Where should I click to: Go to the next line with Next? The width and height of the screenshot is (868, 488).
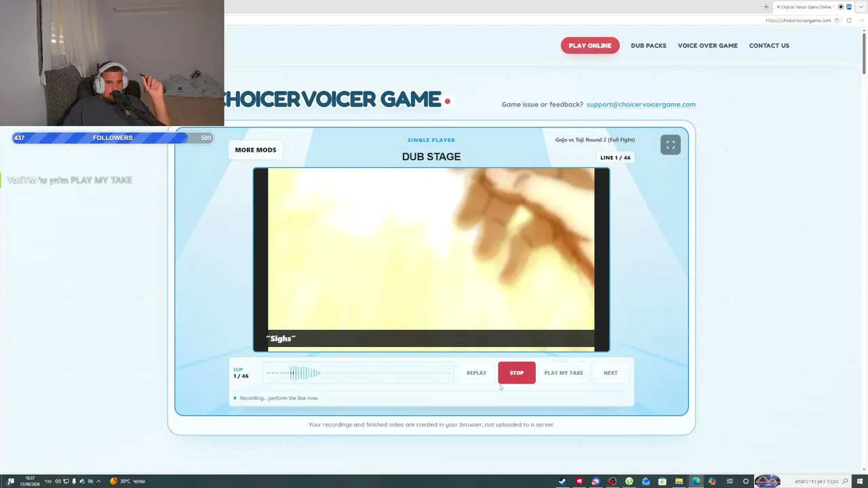tap(610, 373)
